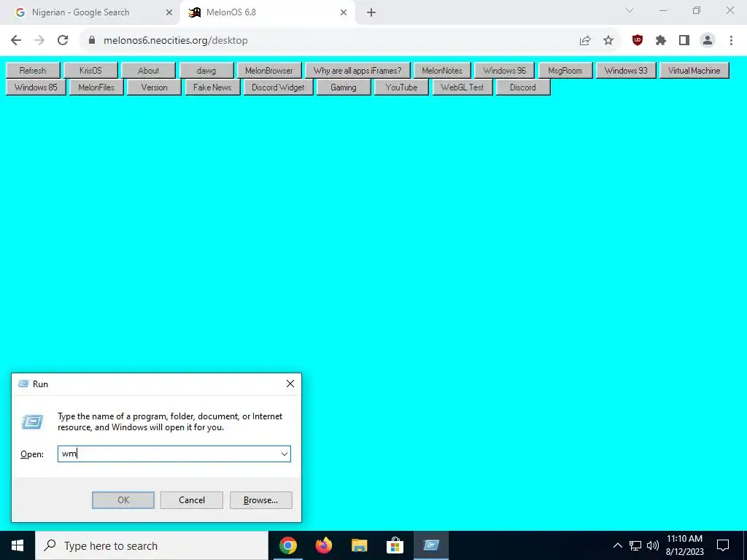The height and width of the screenshot is (560, 747).
Task: Open the Windows 96 button
Action: pos(505,71)
